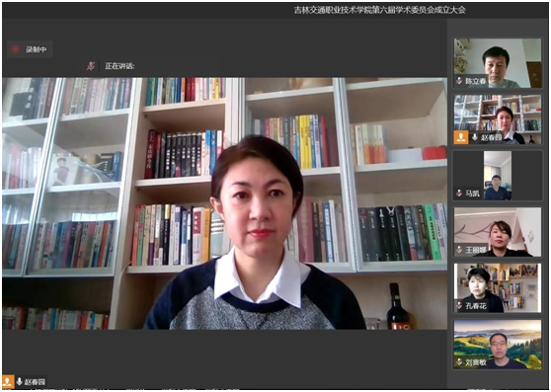Select 陈立春's video thumbnail
Viewport: 551px width, 392px height.
[x=498, y=63]
